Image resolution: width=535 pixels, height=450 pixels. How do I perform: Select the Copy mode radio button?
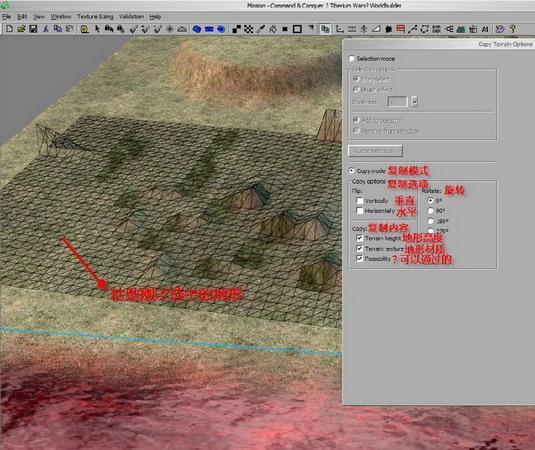[x=351, y=170]
